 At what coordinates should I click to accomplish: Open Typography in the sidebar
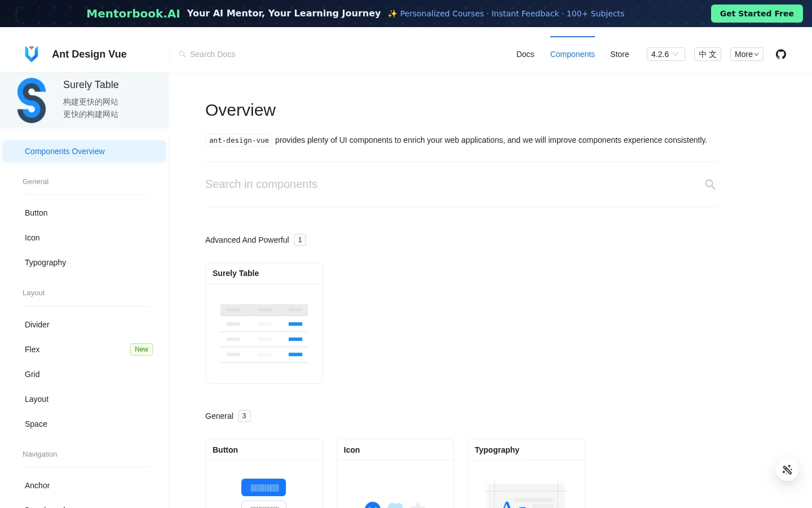click(x=85, y=262)
